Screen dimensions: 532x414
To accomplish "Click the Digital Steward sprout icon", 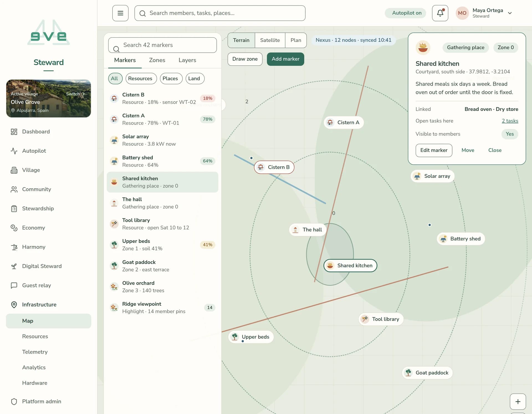I will [x=14, y=266].
